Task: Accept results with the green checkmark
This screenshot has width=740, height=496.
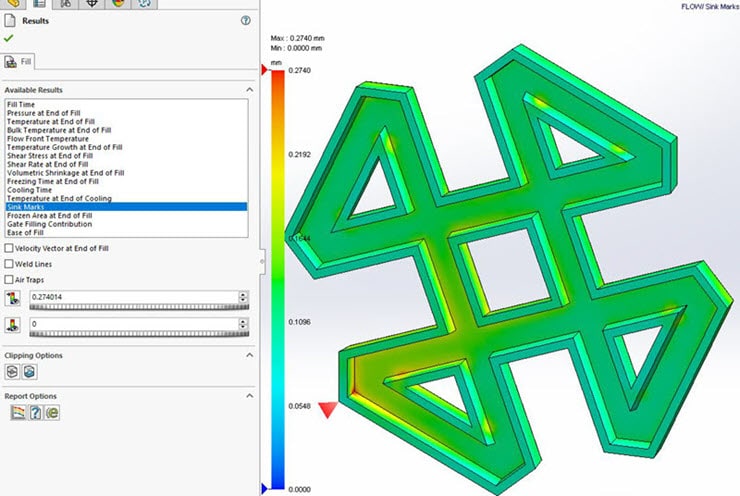Action: pos(8,38)
